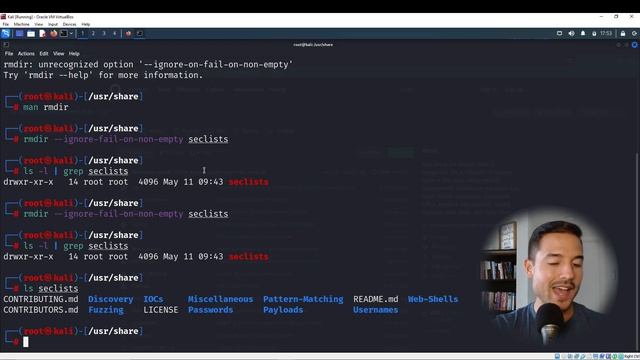Click the terminal window menu icon in title bar
This screenshot has height=360, width=640.
point(6,45)
